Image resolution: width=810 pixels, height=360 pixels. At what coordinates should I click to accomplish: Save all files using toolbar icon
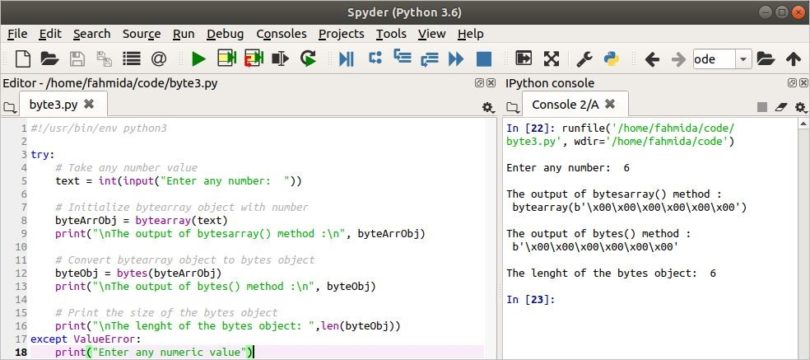pyautogui.click(x=104, y=59)
